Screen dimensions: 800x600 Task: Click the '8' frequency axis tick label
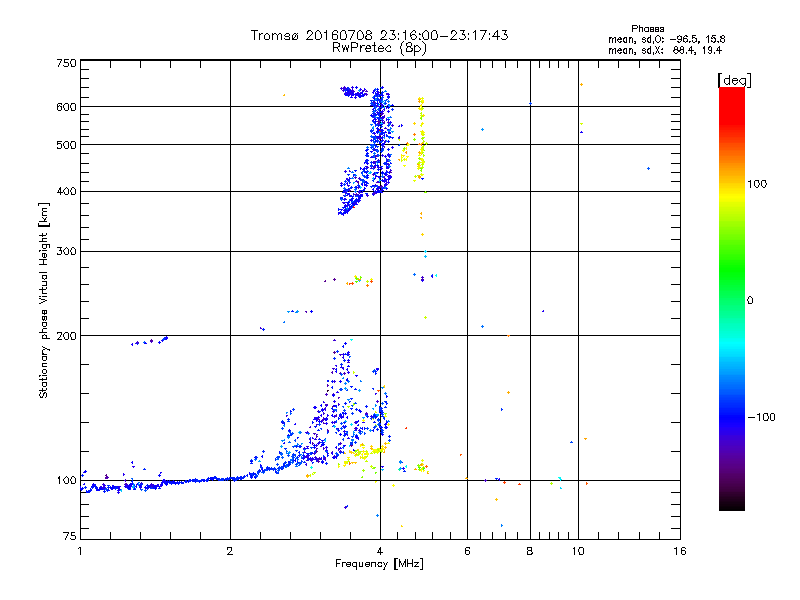click(x=530, y=551)
